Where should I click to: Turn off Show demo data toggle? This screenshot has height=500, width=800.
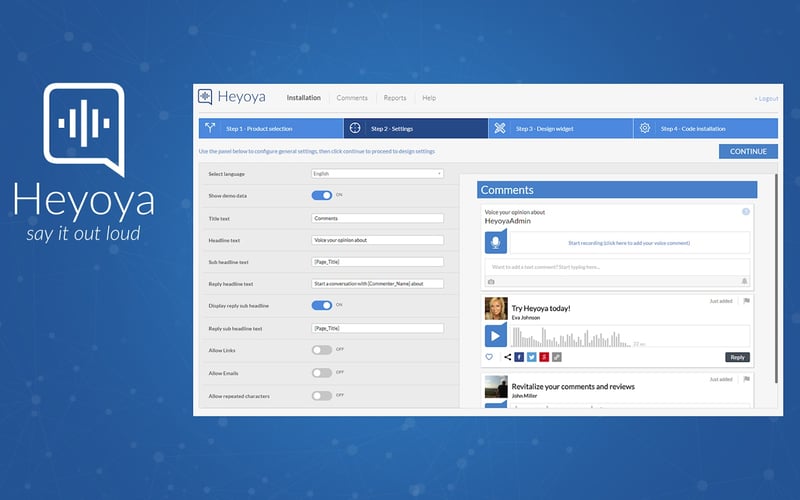pyautogui.click(x=322, y=195)
